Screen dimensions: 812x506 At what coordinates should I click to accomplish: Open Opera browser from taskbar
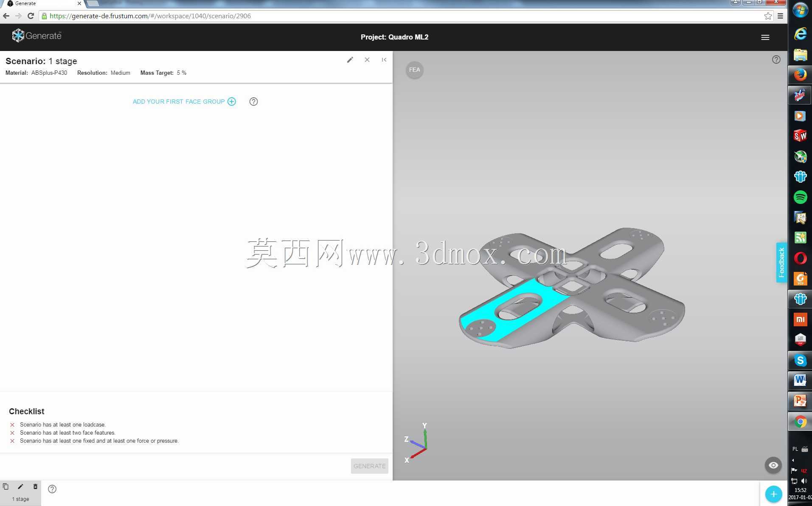click(800, 258)
